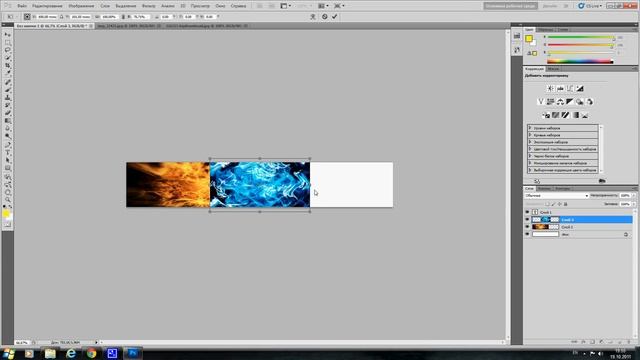This screenshot has height=360, width=640.
Task: Click the rotation angle input field
Action: [x=165, y=17]
